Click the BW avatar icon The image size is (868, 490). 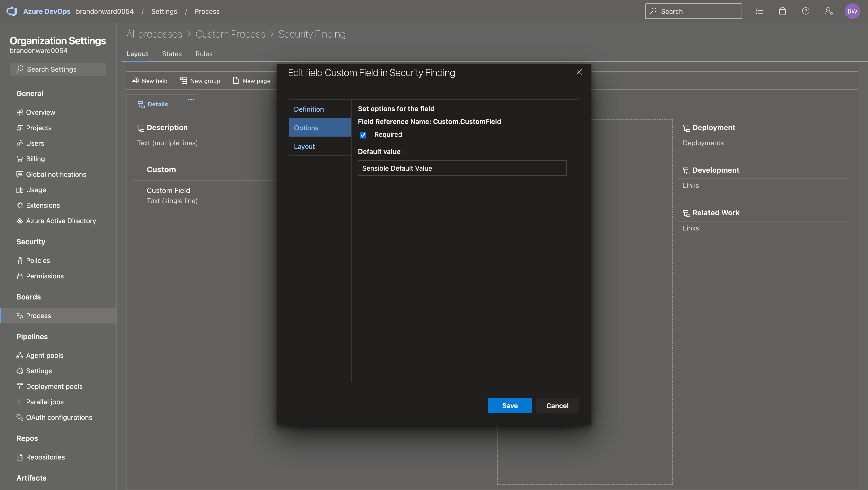coord(852,11)
